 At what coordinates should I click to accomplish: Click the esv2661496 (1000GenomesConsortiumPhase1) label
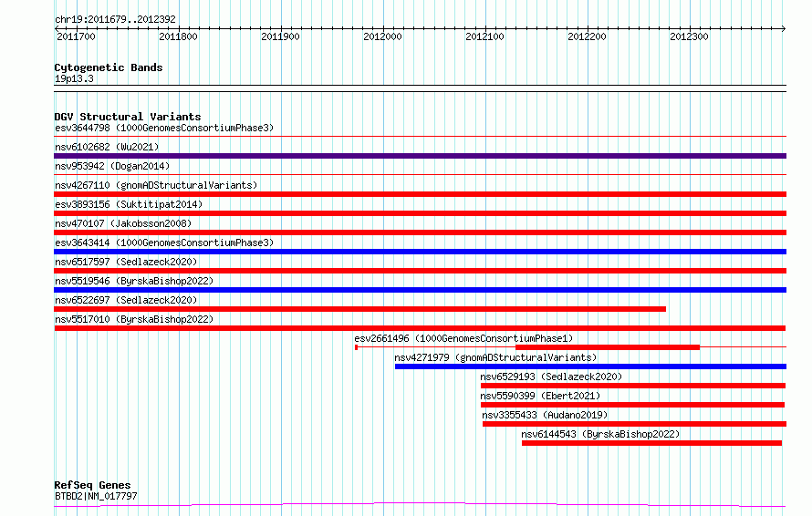(463, 338)
